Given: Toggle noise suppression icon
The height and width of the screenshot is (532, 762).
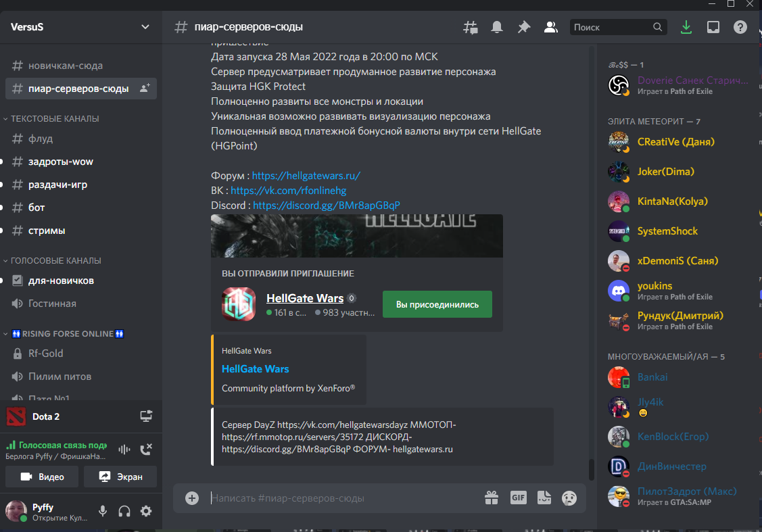Looking at the screenshot, I should [124, 450].
